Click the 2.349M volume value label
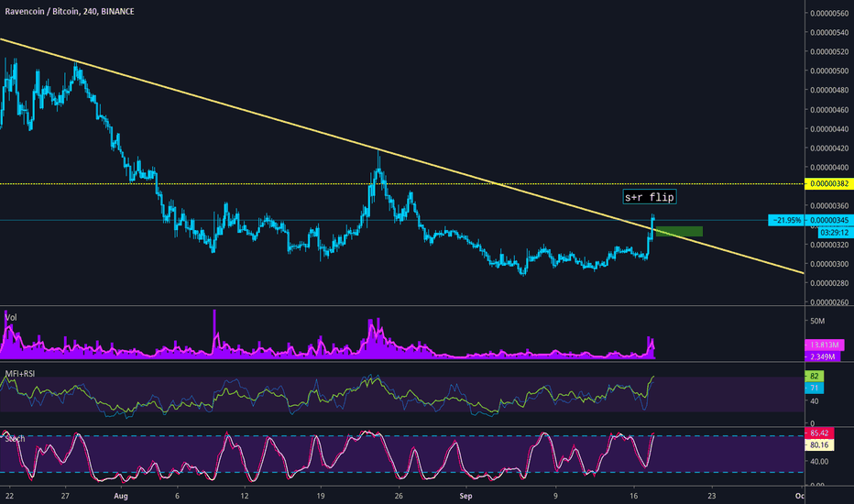The width and height of the screenshot is (854, 504). (x=823, y=356)
